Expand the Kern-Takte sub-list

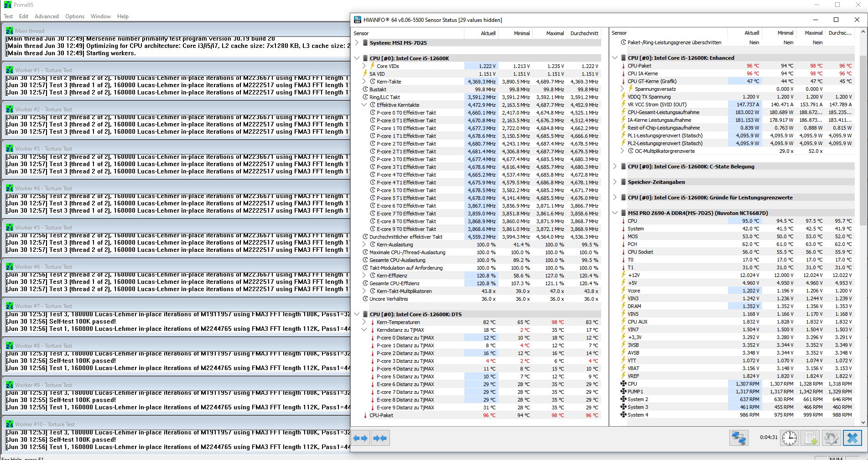click(x=364, y=82)
